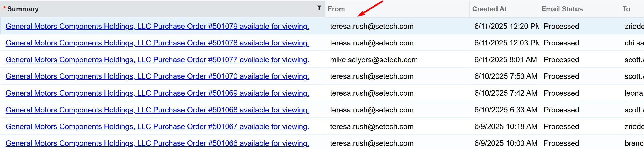Viewport: 644px width, 149px height.
Task: Click the filter icon in Summary header
Action: coord(319,8)
